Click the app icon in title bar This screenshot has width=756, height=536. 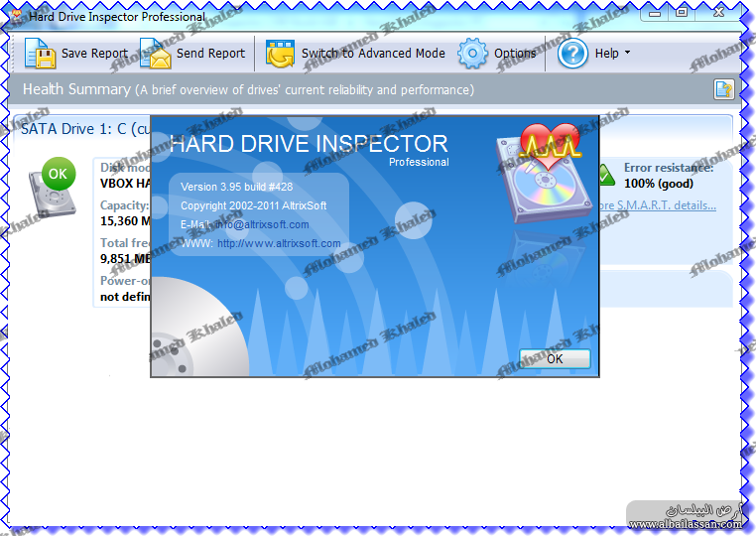click(x=18, y=17)
